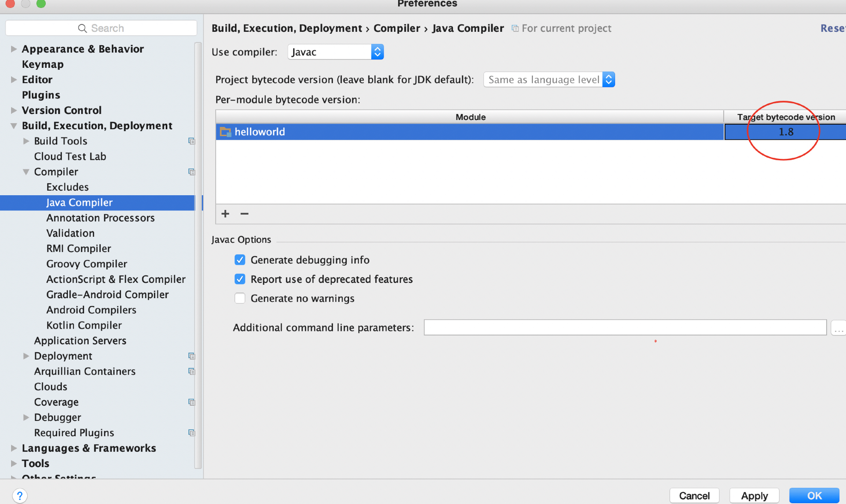Click project-level icon beside Arquillian Containers
Viewport: 846px width, 504px height.
coord(192,372)
